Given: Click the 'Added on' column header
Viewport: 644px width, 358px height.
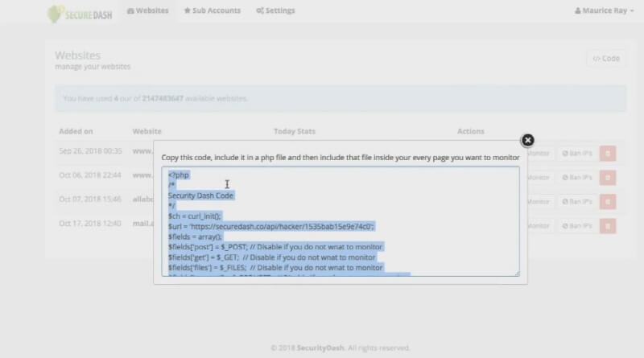Looking at the screenshot, I should 76,131.
